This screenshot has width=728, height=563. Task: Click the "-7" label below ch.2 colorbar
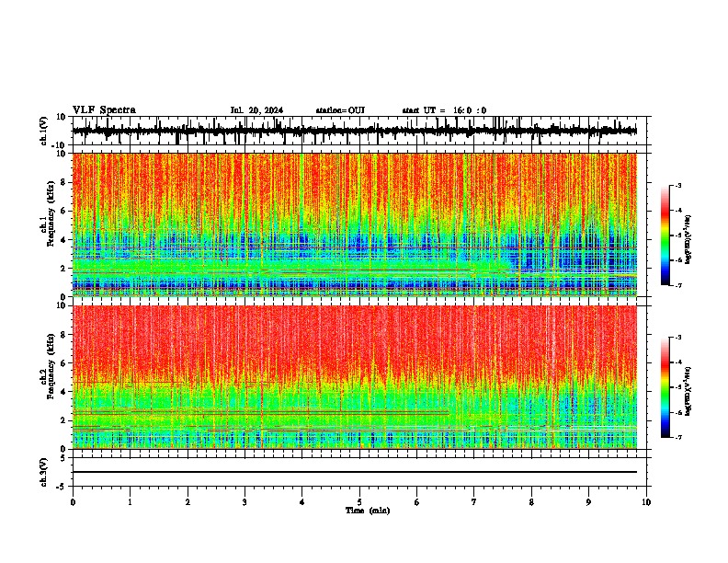[677, 437]
